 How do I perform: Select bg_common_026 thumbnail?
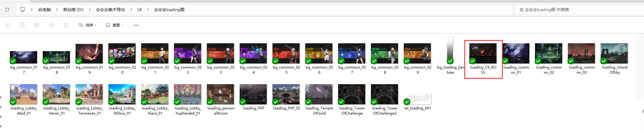[319, 54]
